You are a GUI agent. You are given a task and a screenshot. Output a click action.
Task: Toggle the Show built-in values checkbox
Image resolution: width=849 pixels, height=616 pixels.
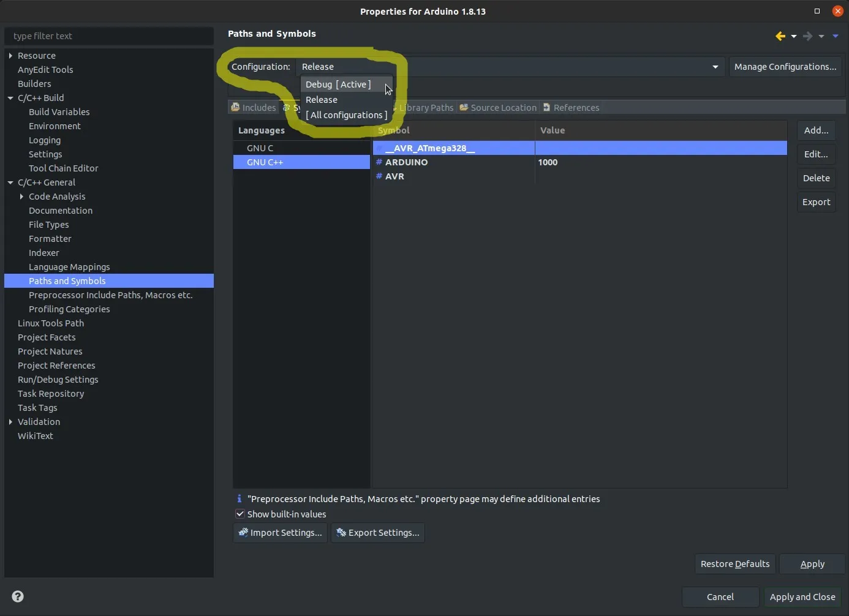(240, 514)
